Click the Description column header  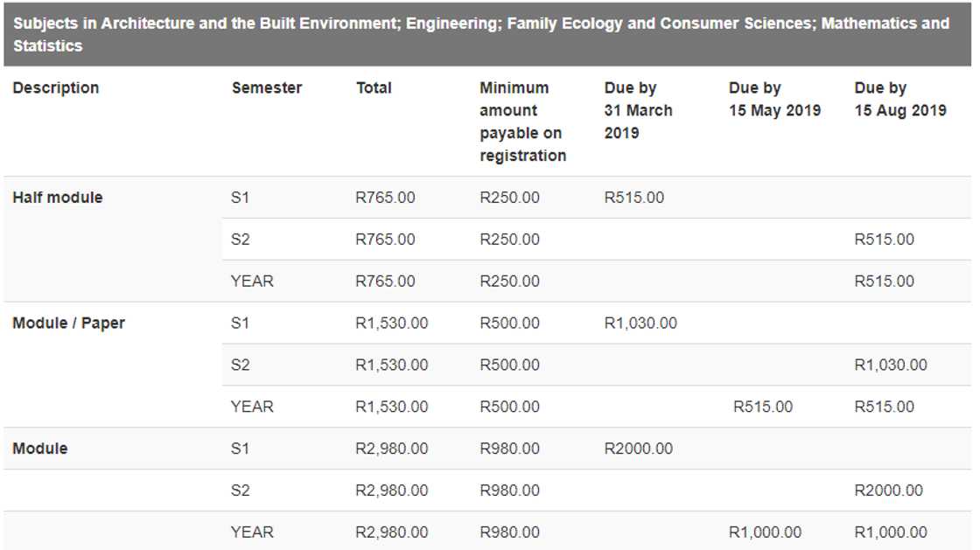56,88
